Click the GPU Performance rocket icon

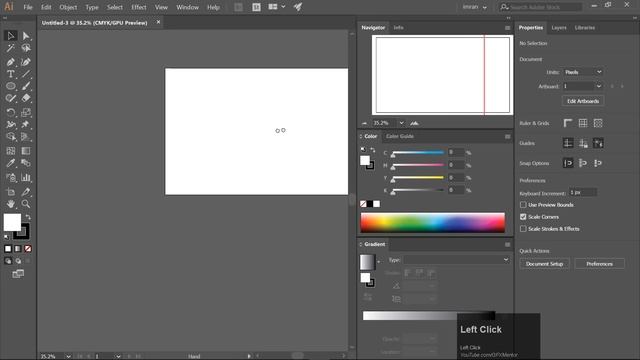[x=298, y=7]
